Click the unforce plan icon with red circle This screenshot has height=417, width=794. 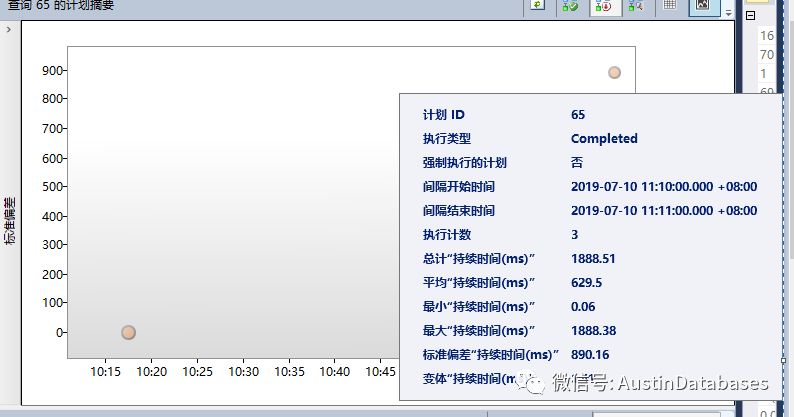coord(603,6)
